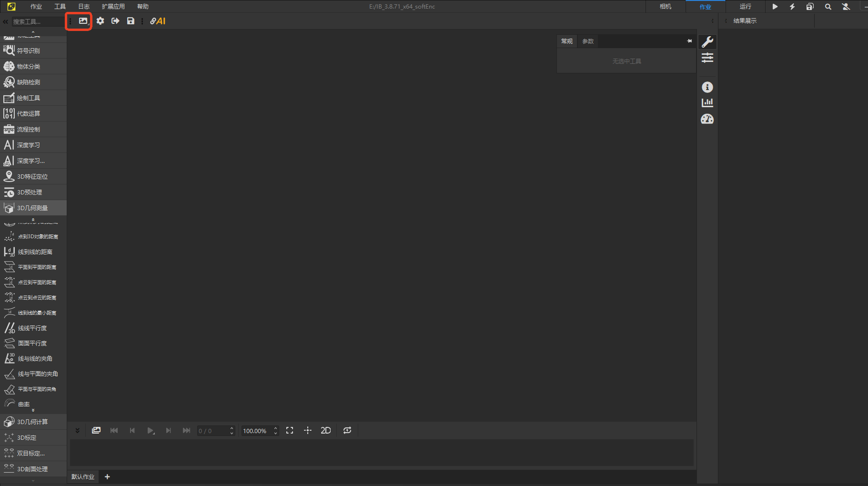Viewport: 868px width, 486px height.
Task: Click the 搜索工具 search input field
Action: tap(37, 21)
